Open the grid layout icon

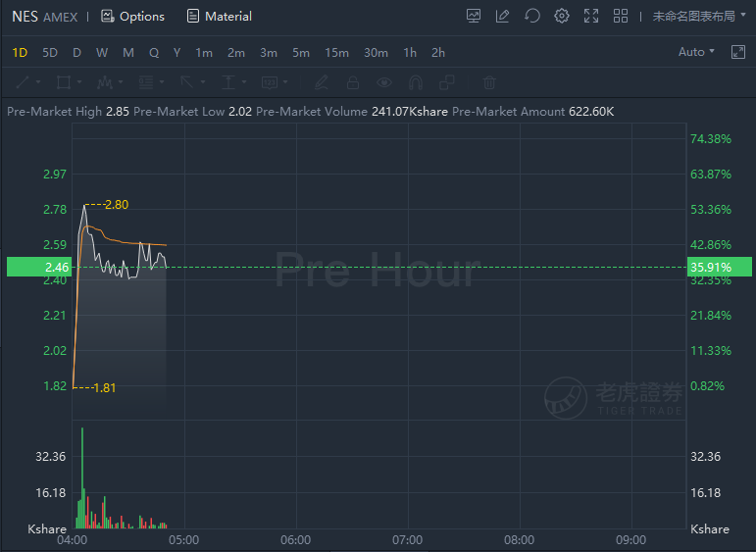(621, 16)
